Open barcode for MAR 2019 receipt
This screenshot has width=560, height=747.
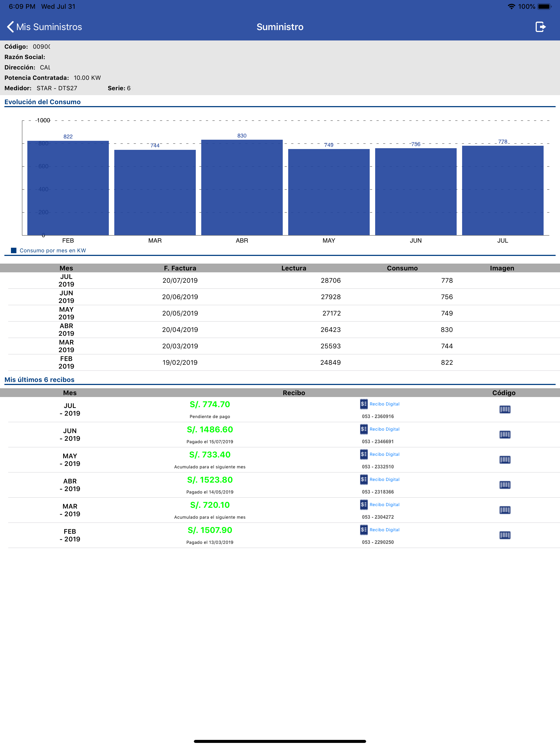(504, 510)
